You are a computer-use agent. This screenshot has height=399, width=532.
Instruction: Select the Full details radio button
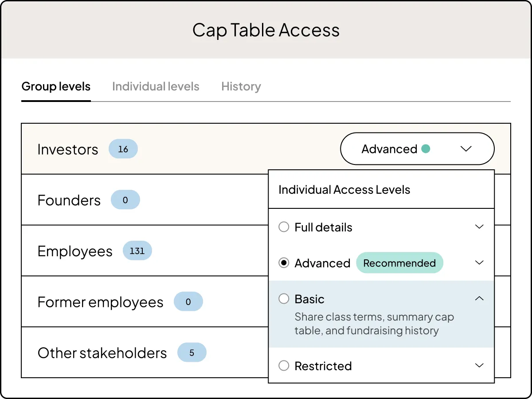coord(284,227)
